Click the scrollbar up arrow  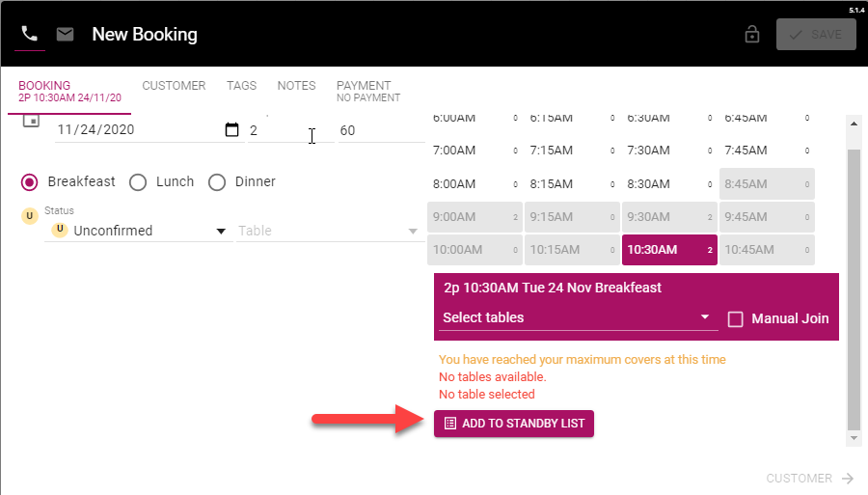(x=853, y=123)
